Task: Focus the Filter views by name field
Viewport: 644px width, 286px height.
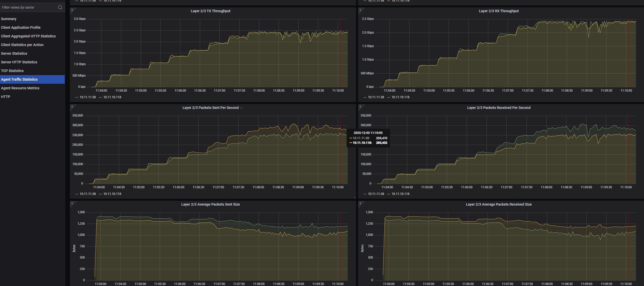Action: click(x=28, y=7)
